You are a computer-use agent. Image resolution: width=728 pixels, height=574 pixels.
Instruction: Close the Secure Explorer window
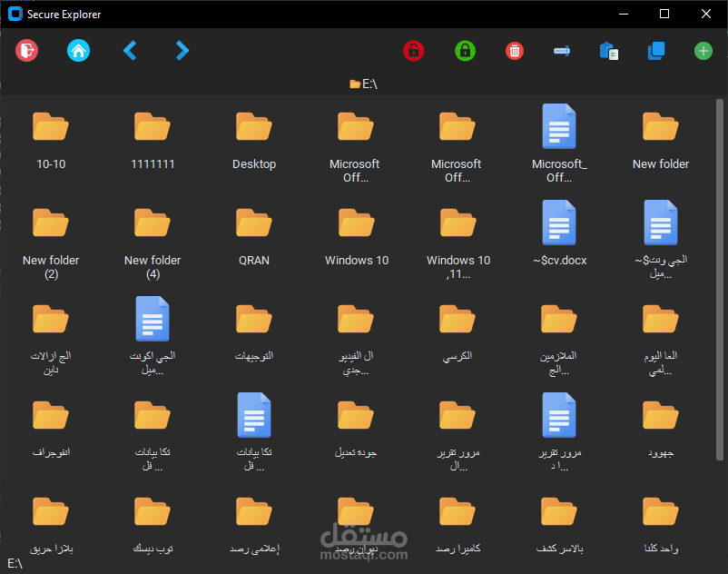pyautogui.click(x=705, y=14)
